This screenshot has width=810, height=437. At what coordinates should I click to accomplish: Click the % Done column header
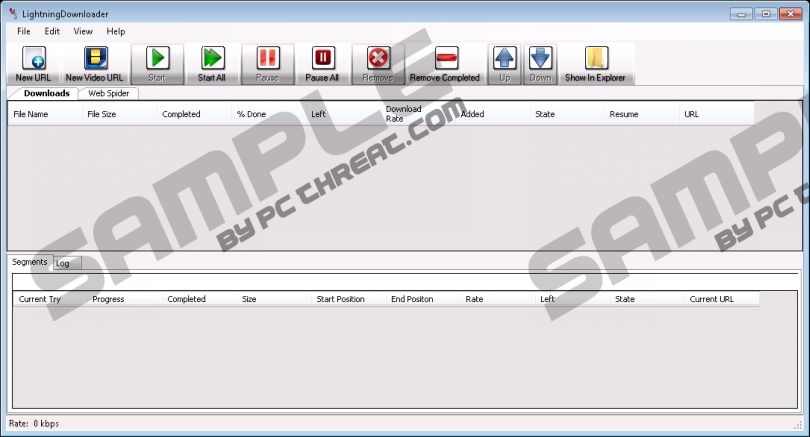269,114
